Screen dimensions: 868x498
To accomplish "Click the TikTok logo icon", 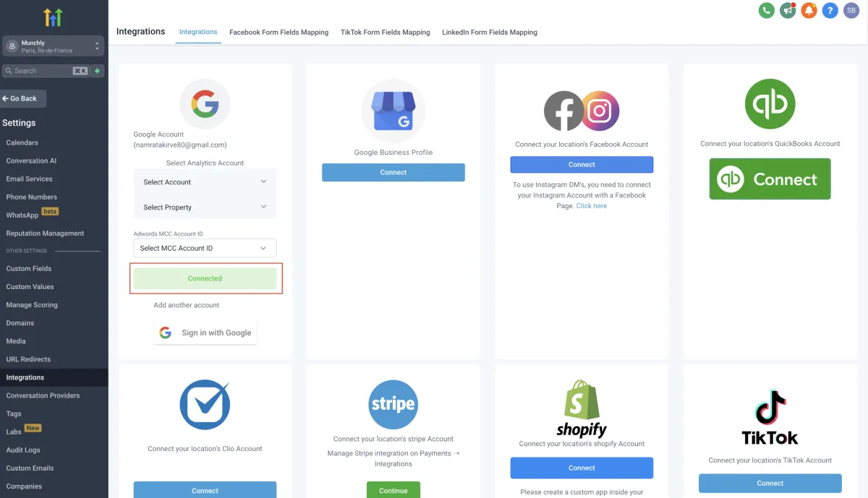I will pyautogui.click(x=770, y=418).
